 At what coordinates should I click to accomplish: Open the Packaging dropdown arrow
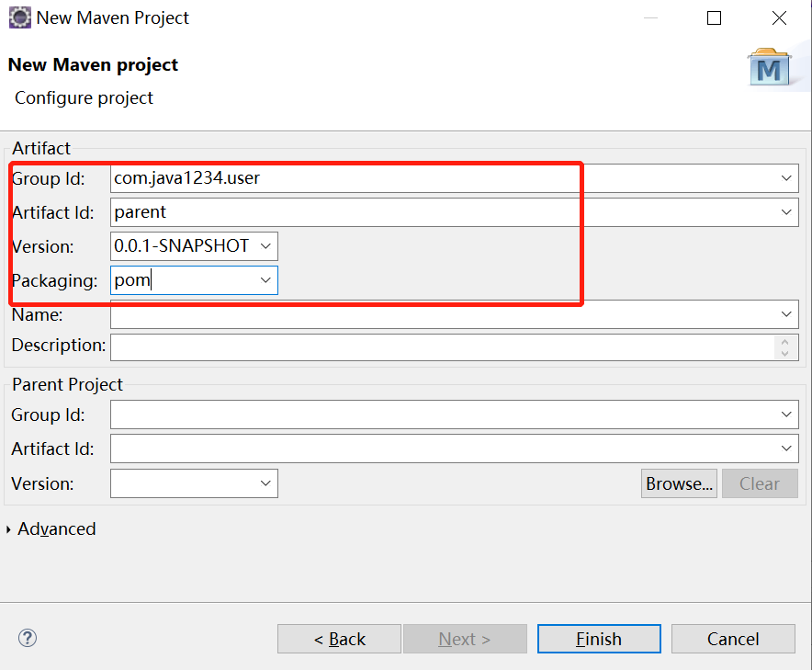tap(265, 280)
